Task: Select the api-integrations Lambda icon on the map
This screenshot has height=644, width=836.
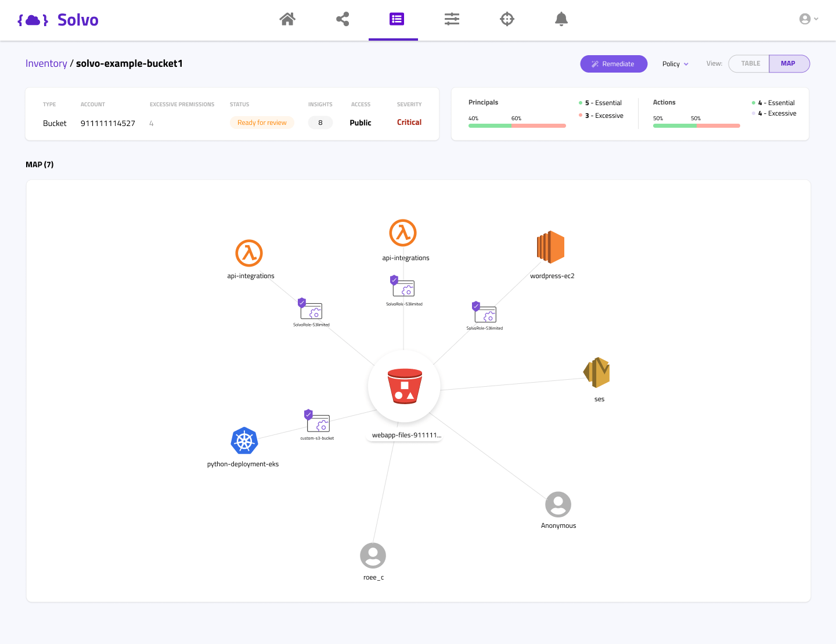Action: click(402, 231)
